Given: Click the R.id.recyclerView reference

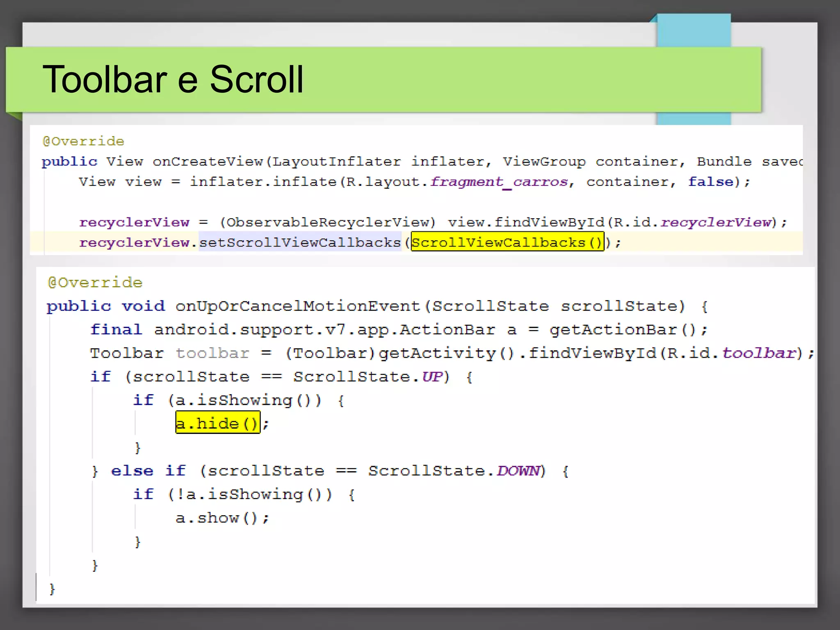Looking at the screenshot, I should coord(692,222).
